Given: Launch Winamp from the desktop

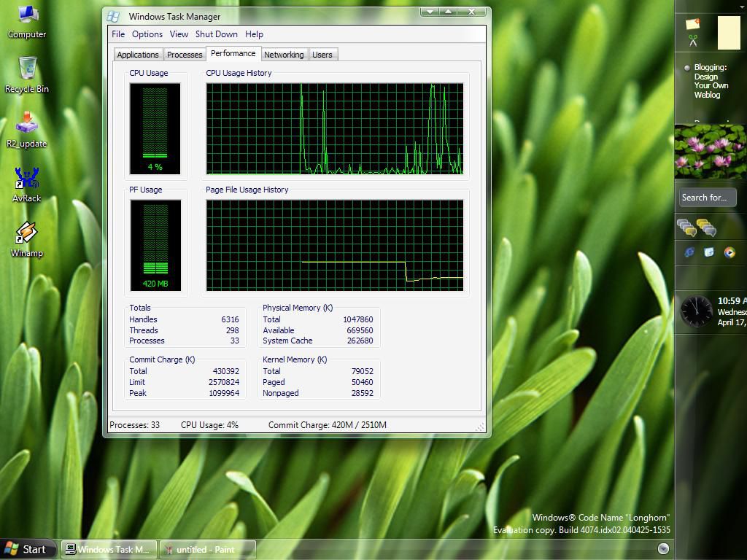Looking at the screenshot, I should click(27, 239).
